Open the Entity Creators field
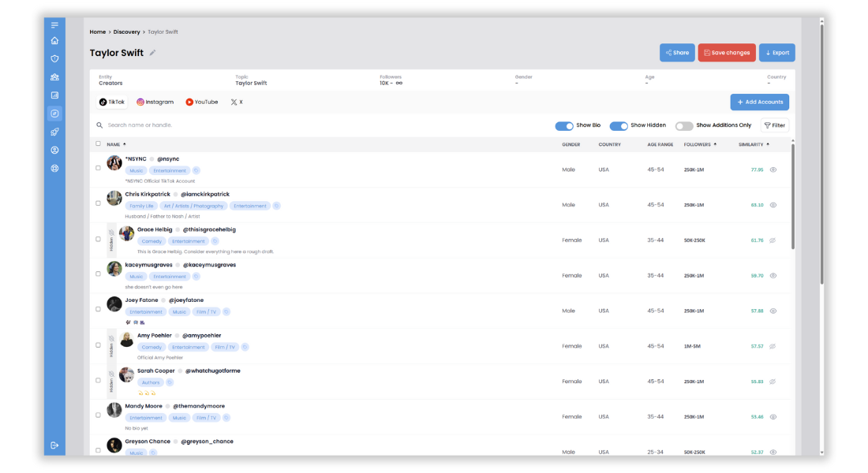This screenshot has height=473, width=868. tap(110, 80)
